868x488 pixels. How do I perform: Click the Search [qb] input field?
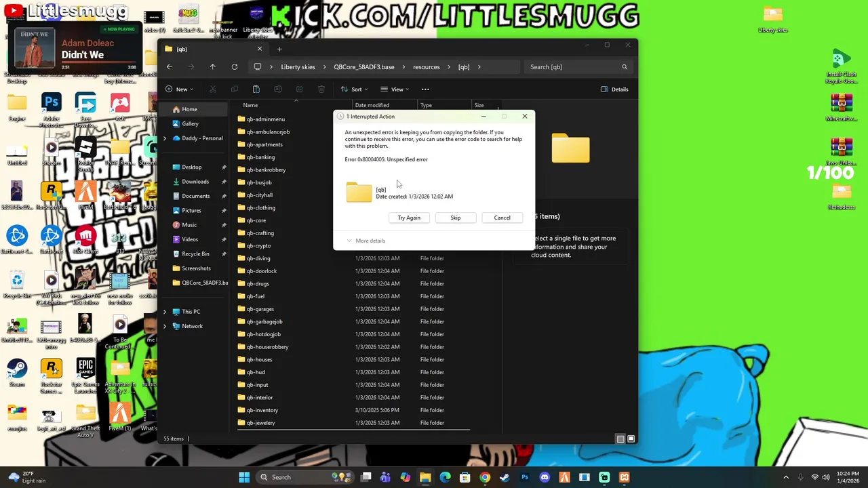pyautogui.click(x=580, y=67)
